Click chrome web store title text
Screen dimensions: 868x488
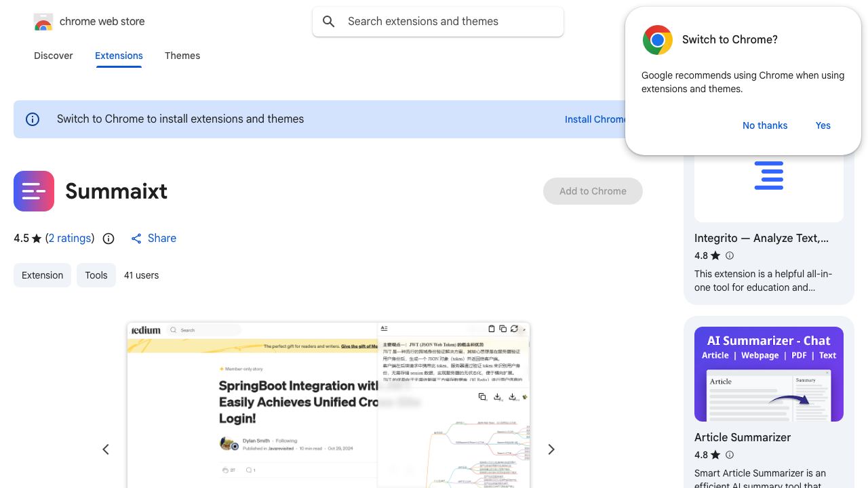(x=102, y=22)
